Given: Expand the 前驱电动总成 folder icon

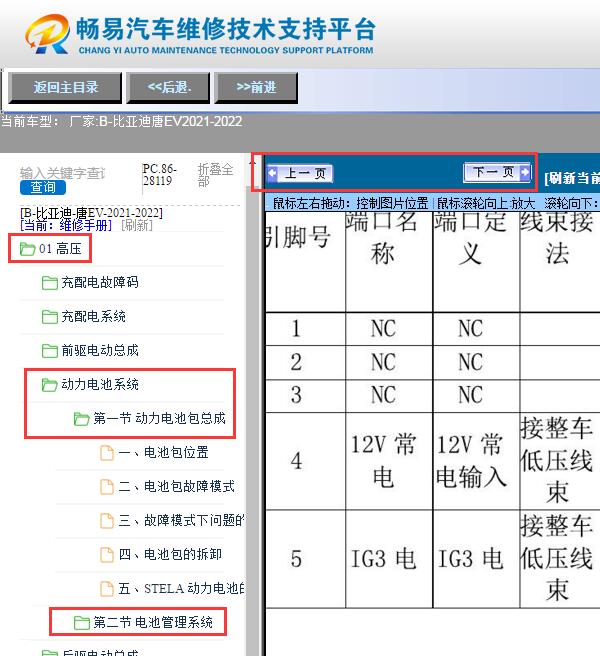Looking at the screenshot, I should [x=49, y=351].
